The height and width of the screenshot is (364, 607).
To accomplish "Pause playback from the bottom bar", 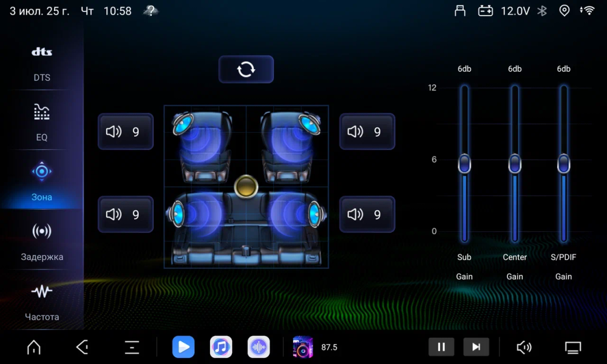I will coord(441,346).
